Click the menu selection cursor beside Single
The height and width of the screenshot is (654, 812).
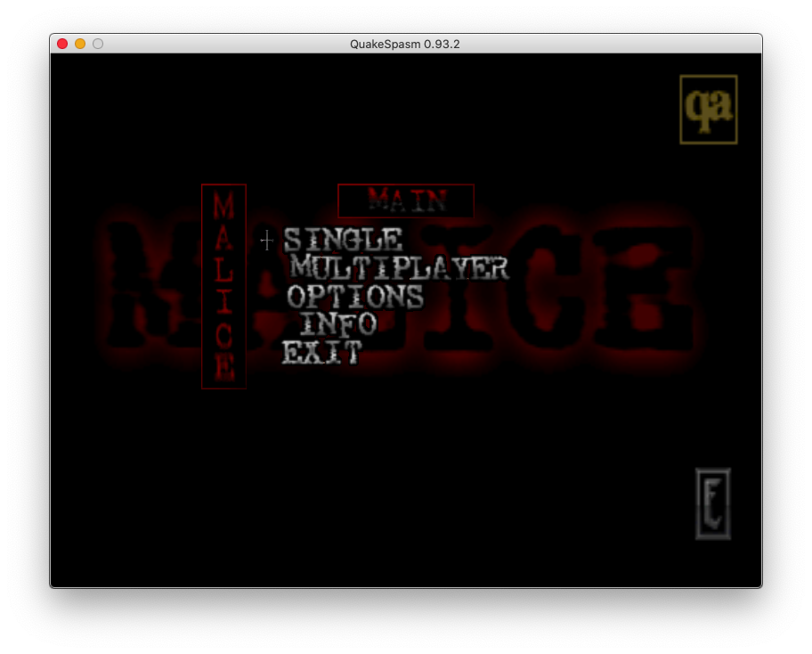click(267, 241)
